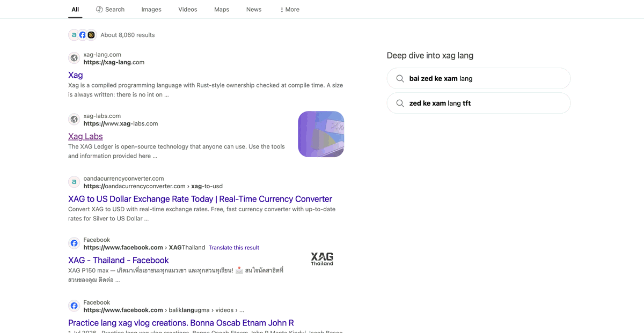The width and height of the screenshot is (644, 333).
Task: Click 'Translate this result' link
Action: 234,248
